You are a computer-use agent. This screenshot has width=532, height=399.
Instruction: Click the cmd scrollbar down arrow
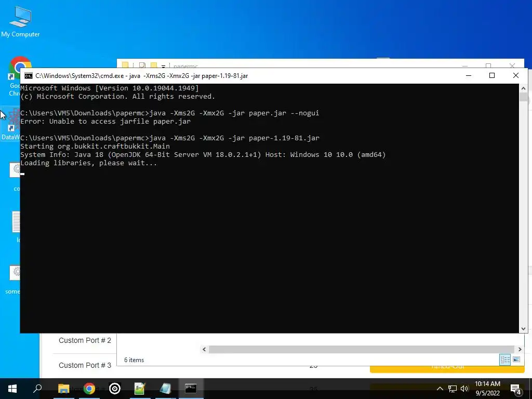pyautogui.click(x=523, y=328)
